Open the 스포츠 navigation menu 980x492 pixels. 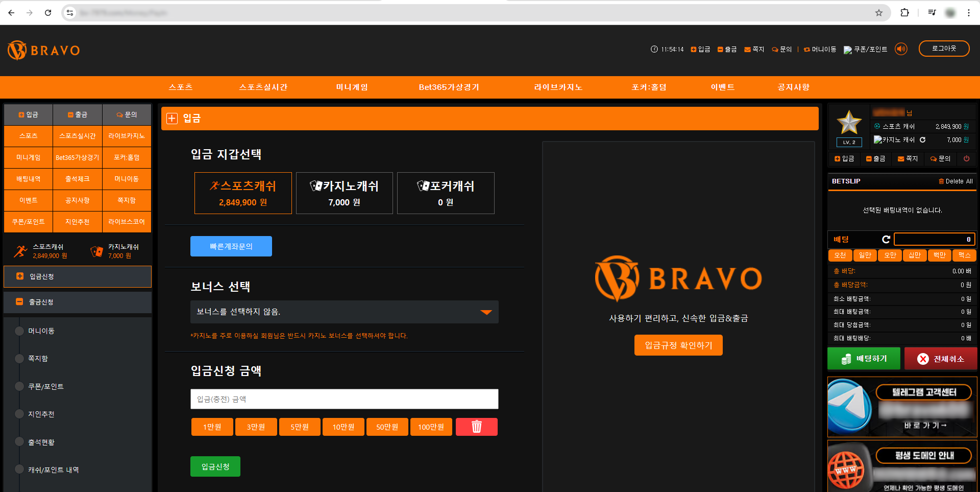181,87
